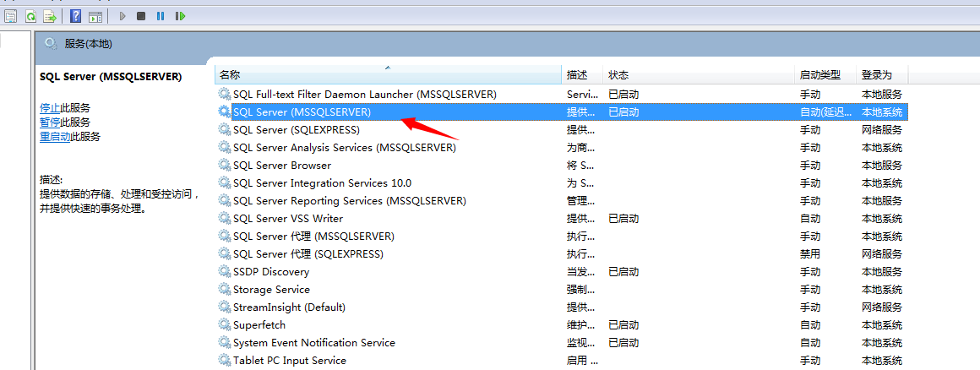Open Help with the question mark icon
The width and height of the screenshot is (980, 370).
(76, 16)
